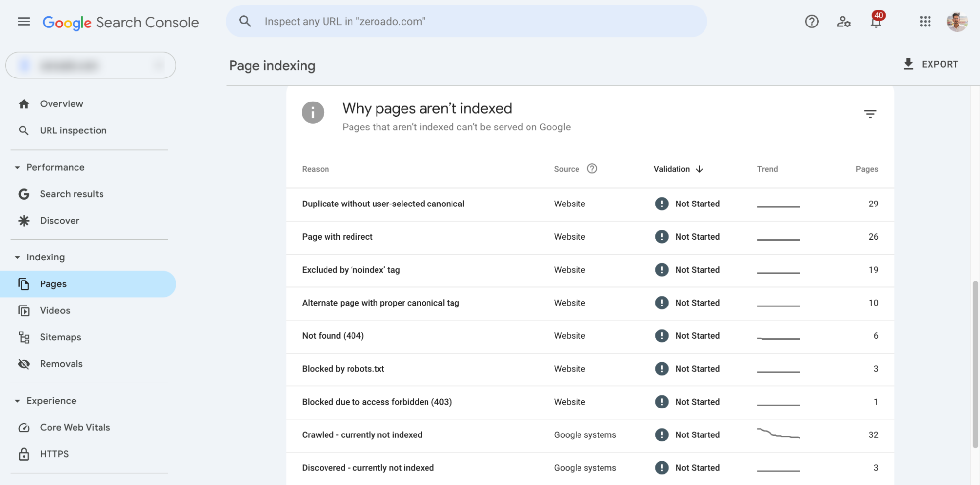Open the Google apps grid
Viewport: 980px width, 485px height.
925,21
